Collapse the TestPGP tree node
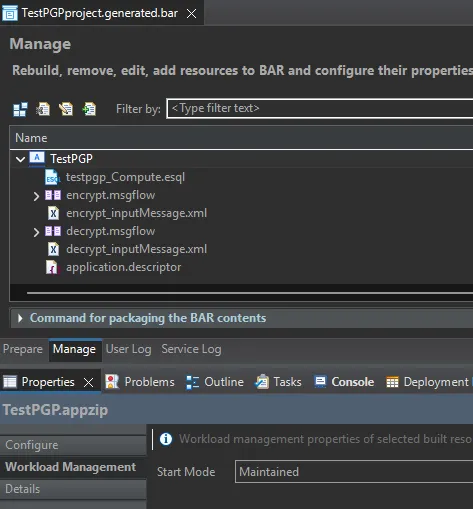Viewport: 473px width, 509px height. coord(20,159)
